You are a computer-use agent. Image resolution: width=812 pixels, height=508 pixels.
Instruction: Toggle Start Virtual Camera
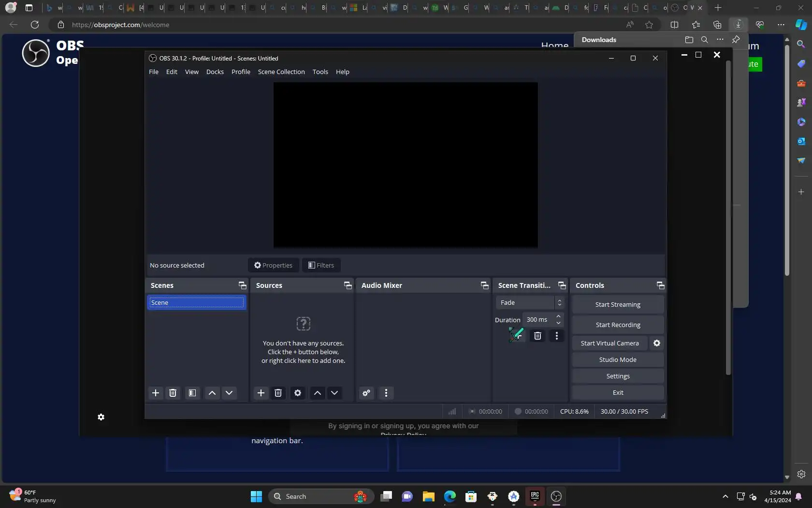click(609, 343)
